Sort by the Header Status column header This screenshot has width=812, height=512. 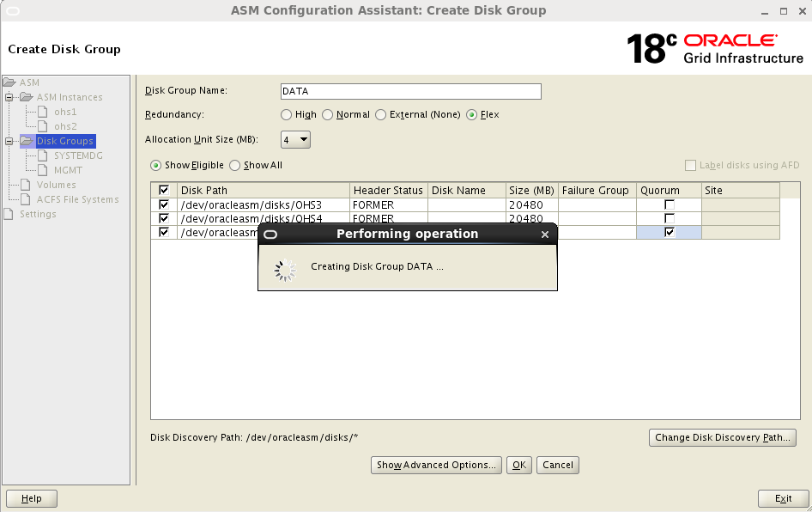click(x=388, y=190)
